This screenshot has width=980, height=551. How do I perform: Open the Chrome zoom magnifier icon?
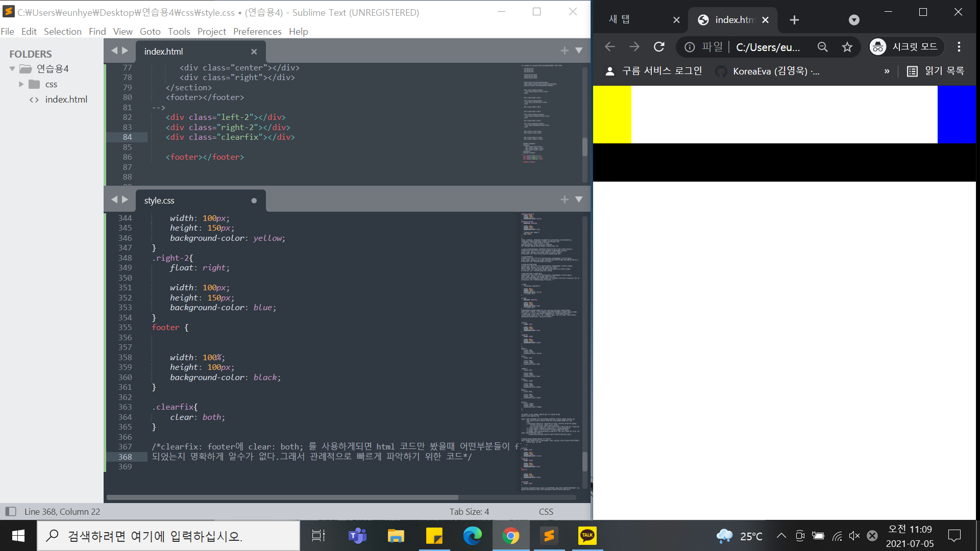pos(822,47)
